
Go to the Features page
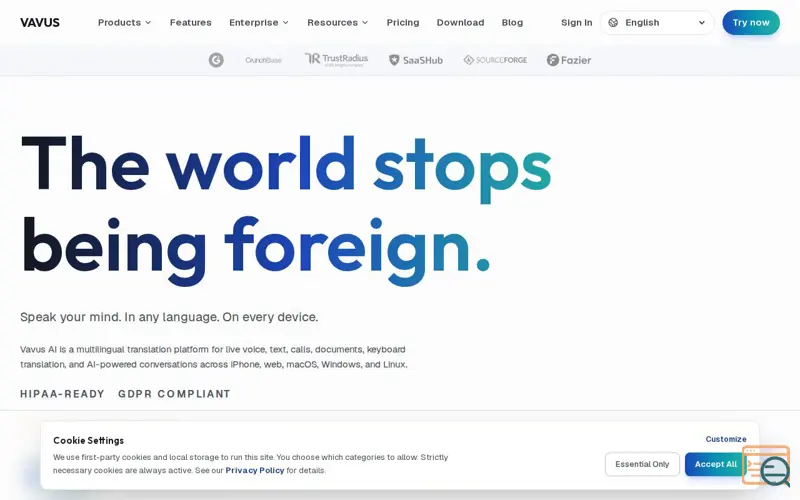click(x=190, y=22)
